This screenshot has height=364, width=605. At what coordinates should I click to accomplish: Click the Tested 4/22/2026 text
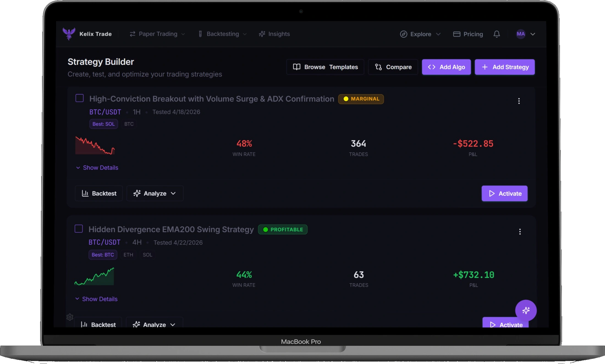pyautogui.click(x=178, y=243)
